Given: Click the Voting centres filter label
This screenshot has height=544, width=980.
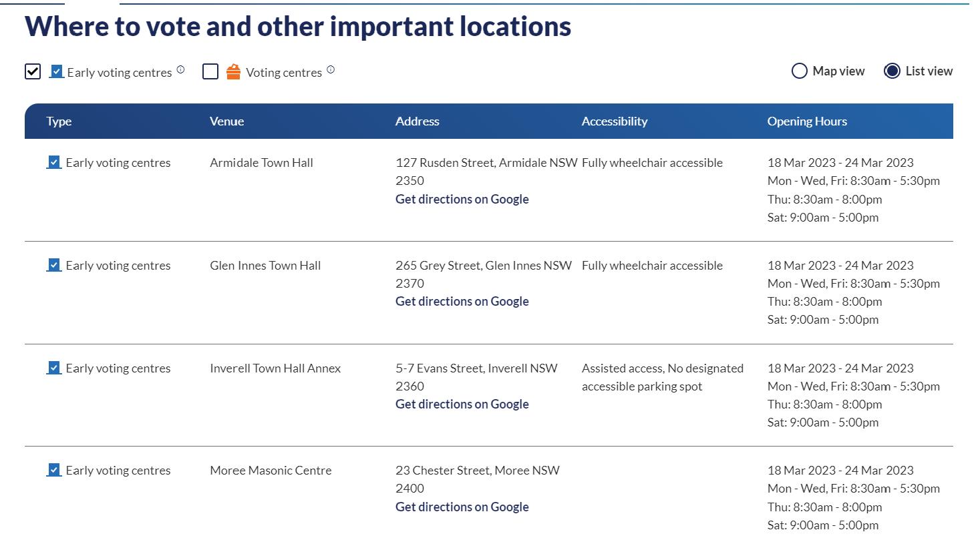Looking at the screenshot, I should 284,72.
